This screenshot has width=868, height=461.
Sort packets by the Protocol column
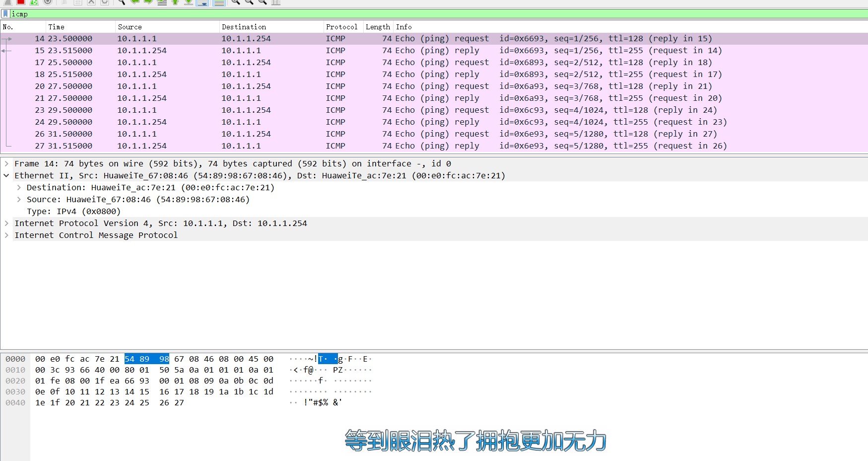coord(342,26)
